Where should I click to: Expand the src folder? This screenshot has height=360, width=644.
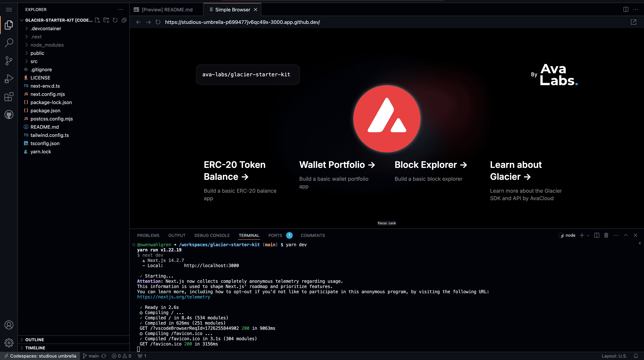[x=34, y=61]
